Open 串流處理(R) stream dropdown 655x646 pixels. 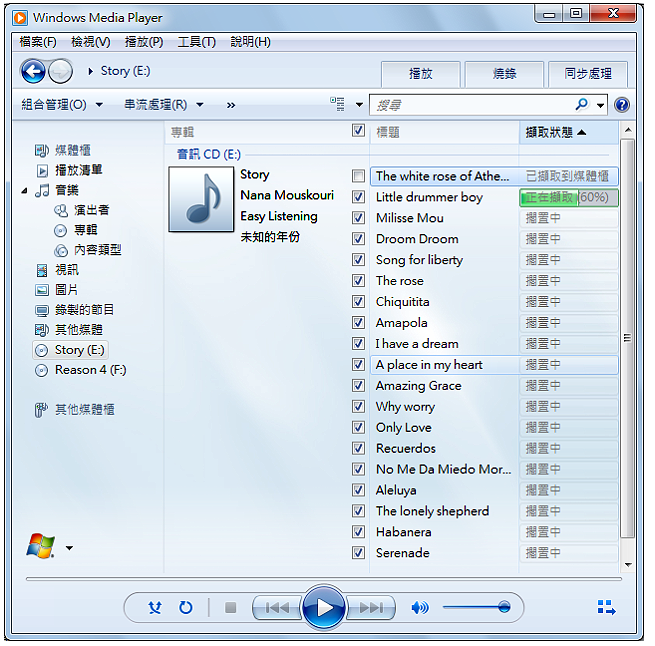coord(164,104)
